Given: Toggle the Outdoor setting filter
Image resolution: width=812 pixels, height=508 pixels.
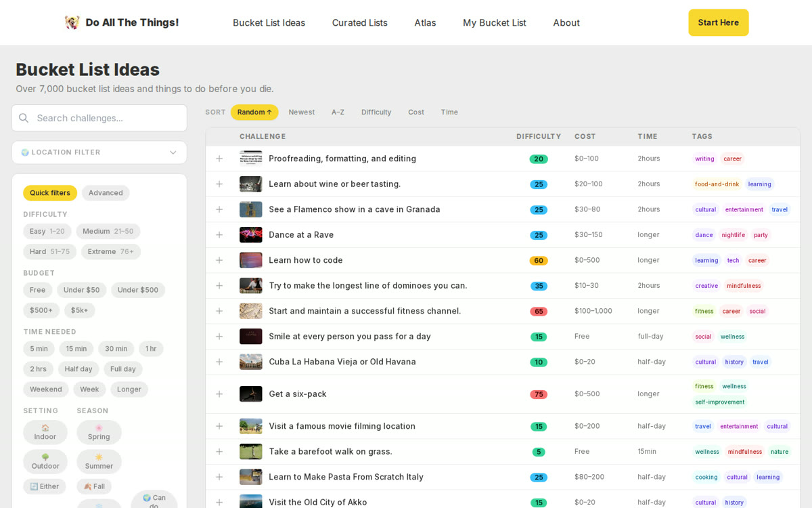Looking at the screenshot, I should (45, 461).
